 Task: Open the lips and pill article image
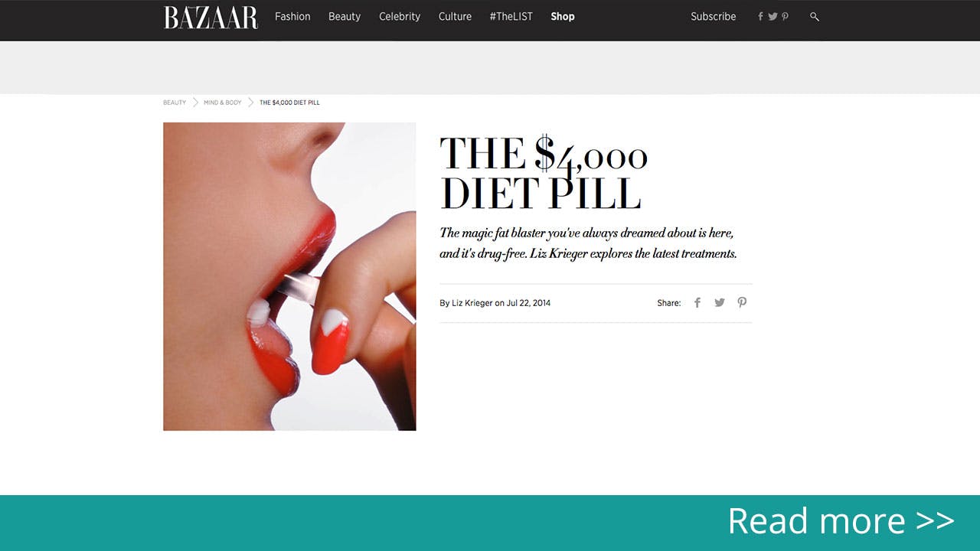click(x=289, y=276)
